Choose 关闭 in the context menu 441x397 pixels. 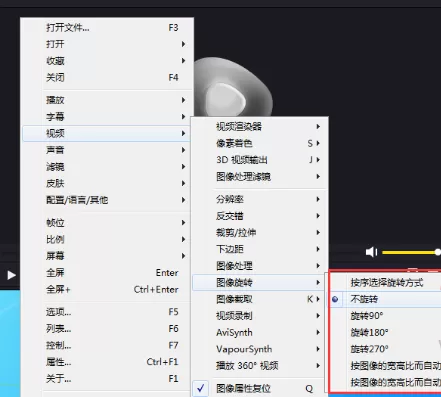[108, 77]
